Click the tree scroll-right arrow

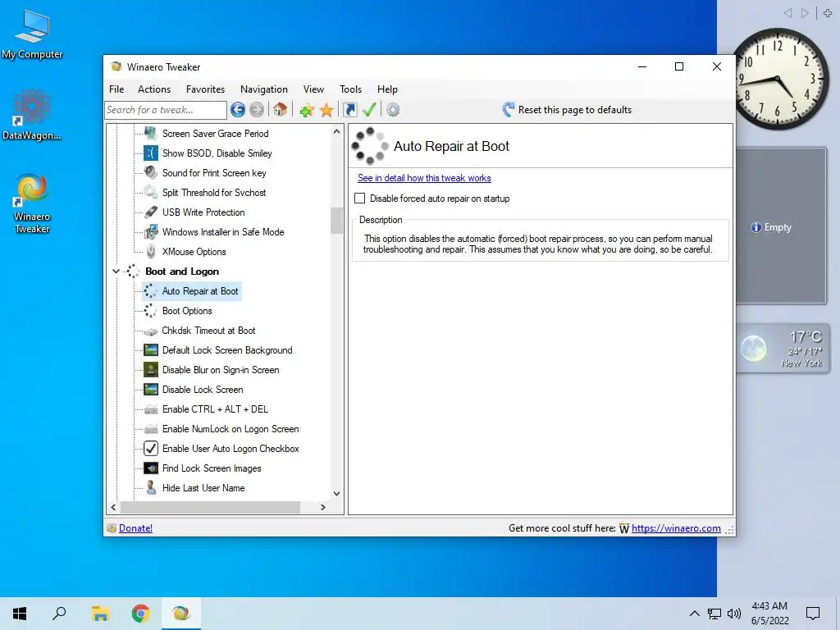point(322,507)
